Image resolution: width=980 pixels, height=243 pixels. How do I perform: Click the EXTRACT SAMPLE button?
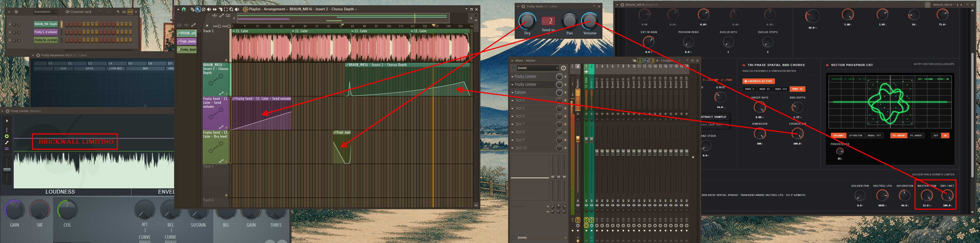pyautogui.click(x=714, y=117)
